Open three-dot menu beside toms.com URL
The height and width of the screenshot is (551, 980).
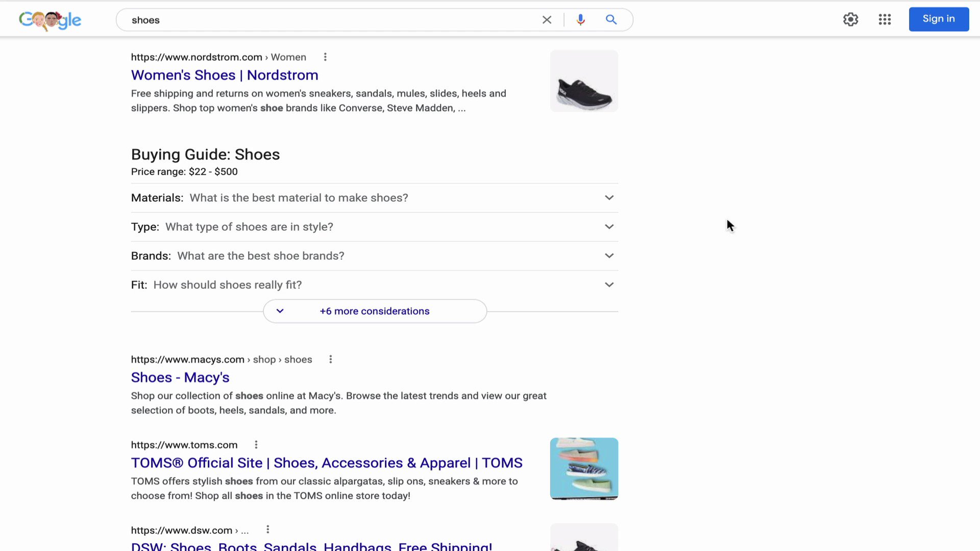(256, 445)
